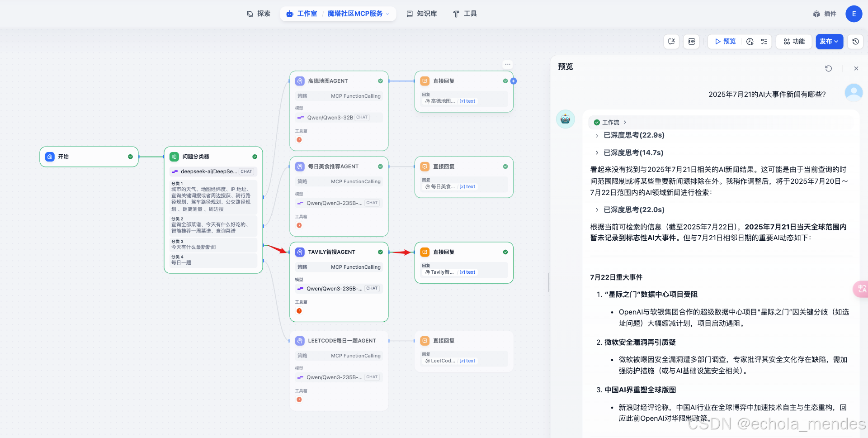Open the 发布 publish dropdown
The image size is (868, 438).
pos(829,41)
